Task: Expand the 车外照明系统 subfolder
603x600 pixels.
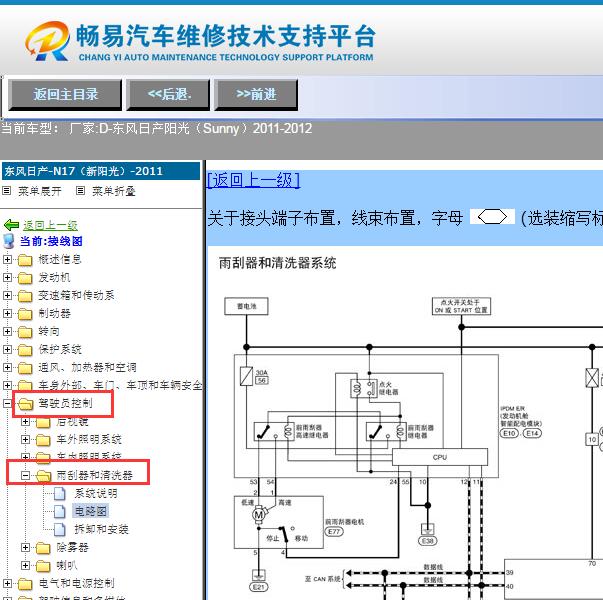Action: (25, 439)
